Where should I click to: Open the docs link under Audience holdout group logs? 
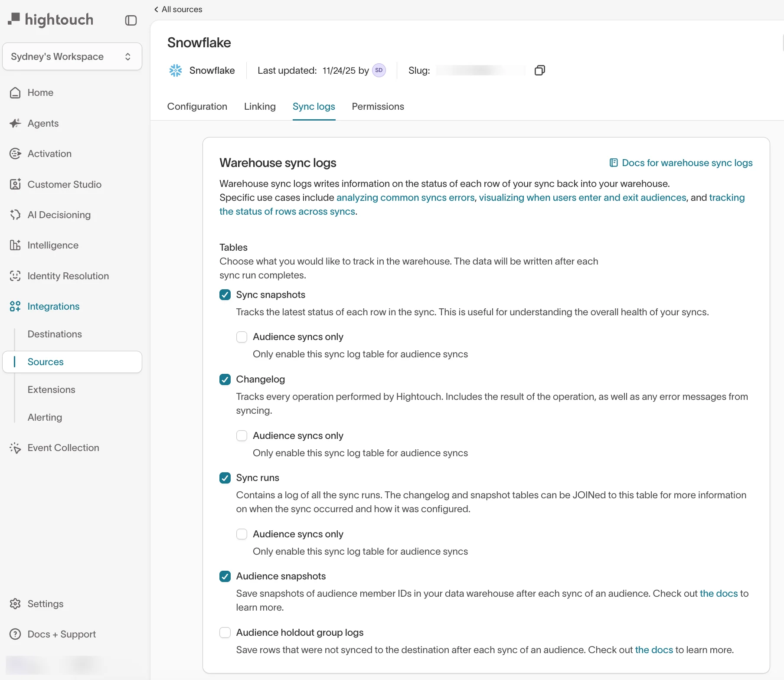coord(654,650)
